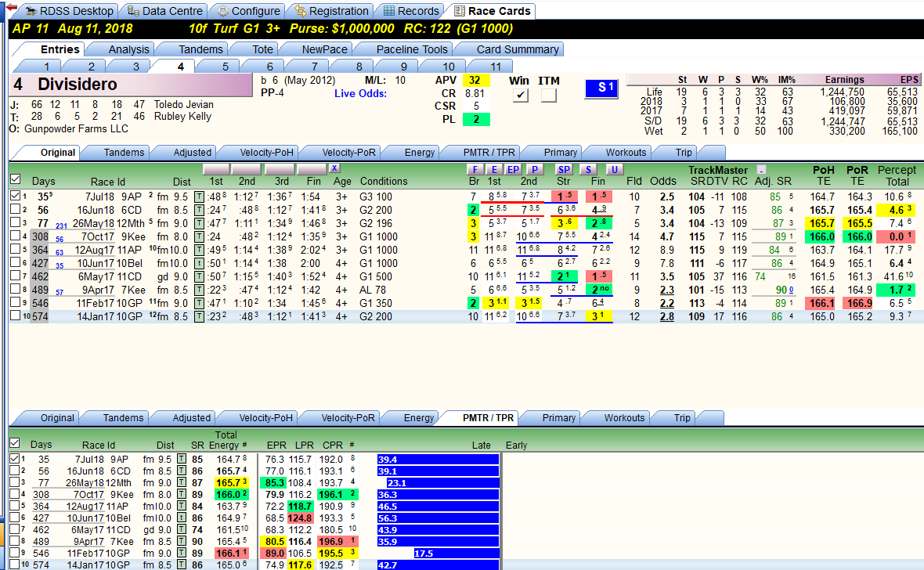Click the small X button above the Age column
The image size is (924, 570).
point(334,169)
